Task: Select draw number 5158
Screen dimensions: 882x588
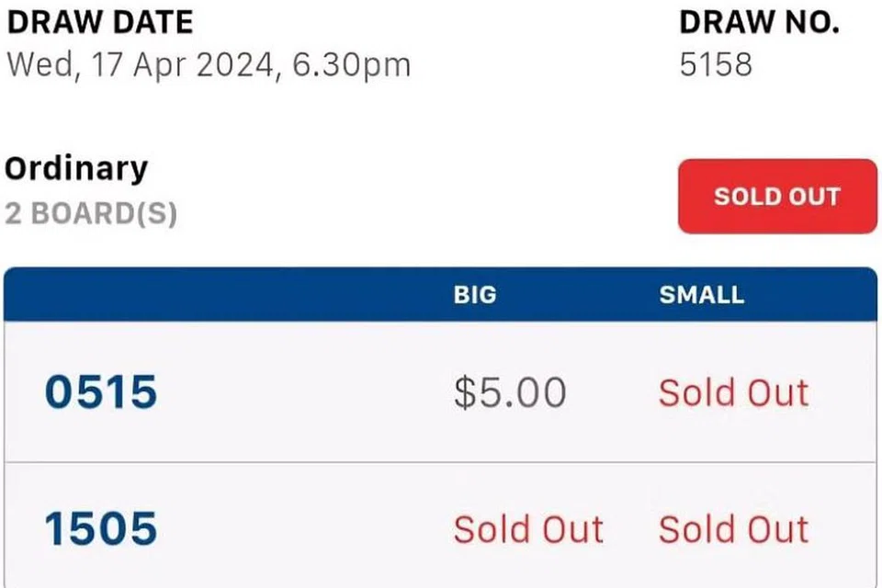Action: click(716, 65)
